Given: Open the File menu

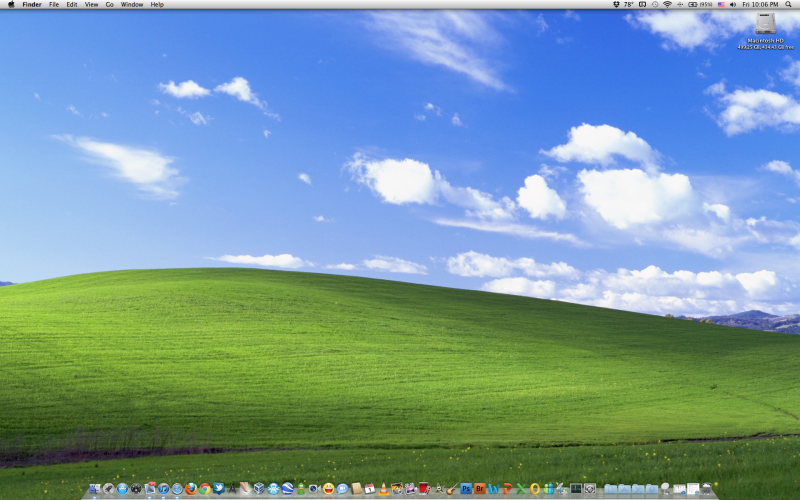Looking at the screenshot, I should pyautogui.click(x=54, y=4).
